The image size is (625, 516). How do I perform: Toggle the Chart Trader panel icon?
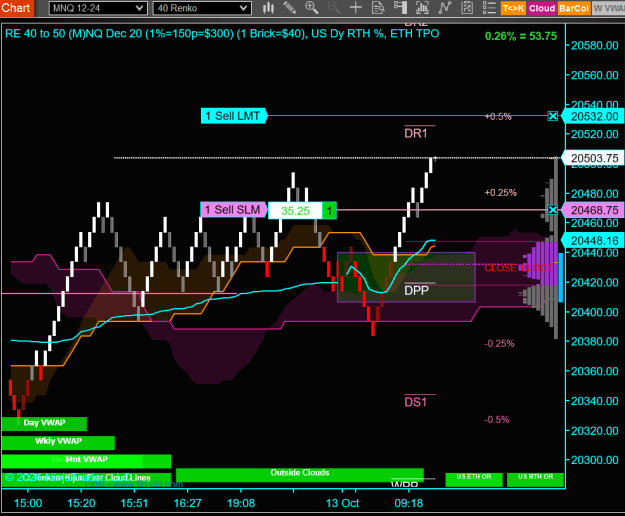coord(400,8)
